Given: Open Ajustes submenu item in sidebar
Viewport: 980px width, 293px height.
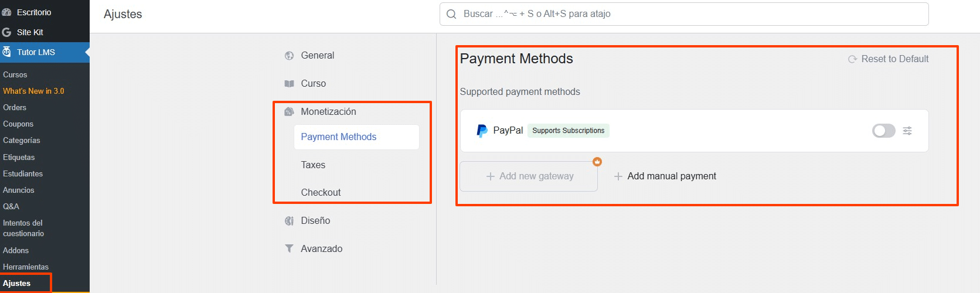Looking at the screenshot, I should click(x=16, y=284).
